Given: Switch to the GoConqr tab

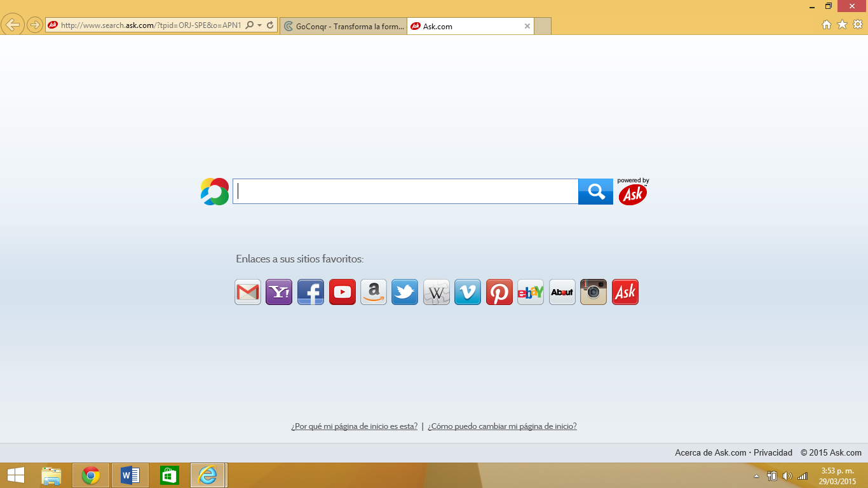Looking at the screenshot, I should 343,26.
